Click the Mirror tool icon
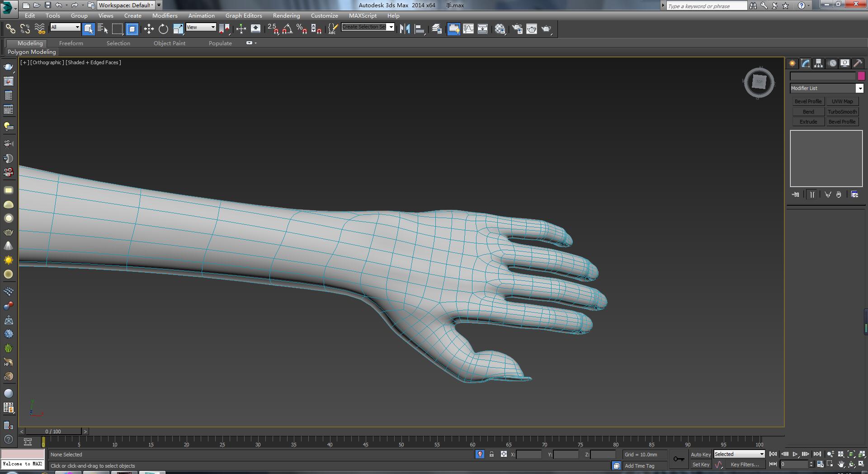This screenshot has height=474, width=868. coord(405,29)
